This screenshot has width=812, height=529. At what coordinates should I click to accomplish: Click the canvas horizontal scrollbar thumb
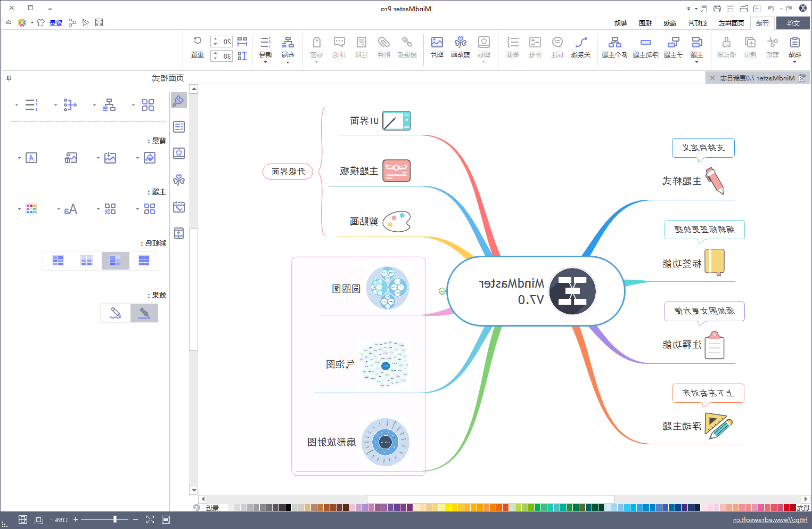point(490,499)
